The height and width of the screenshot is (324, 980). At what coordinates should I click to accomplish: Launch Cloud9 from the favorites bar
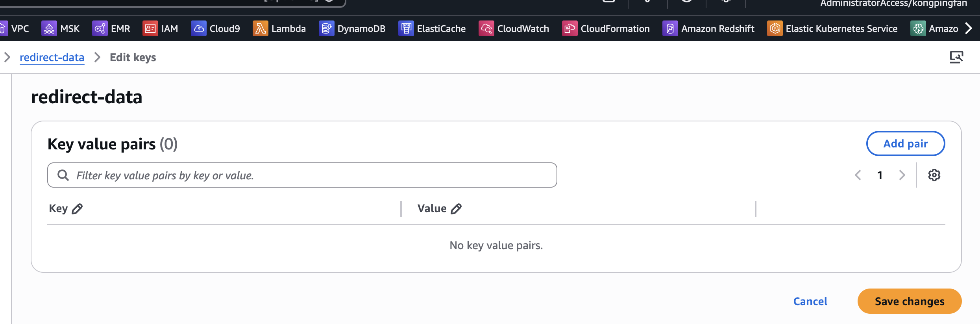coord(198,29)
